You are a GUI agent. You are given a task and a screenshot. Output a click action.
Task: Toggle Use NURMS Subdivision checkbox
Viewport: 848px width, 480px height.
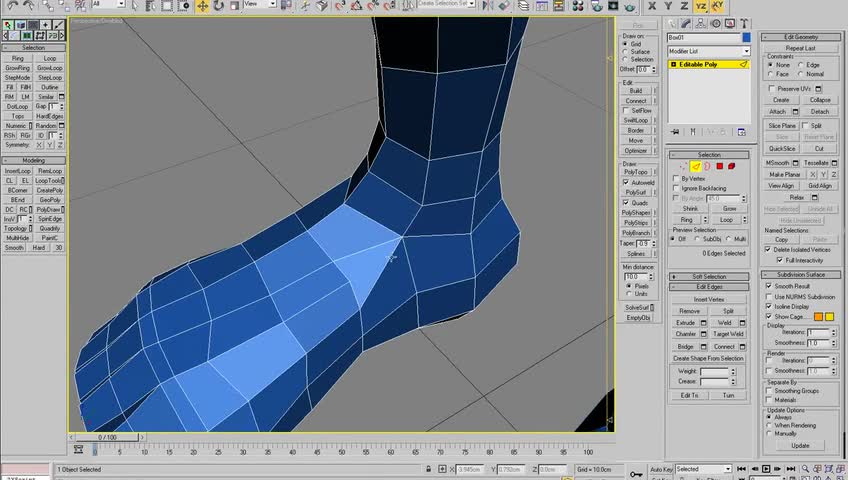point(770,297)
